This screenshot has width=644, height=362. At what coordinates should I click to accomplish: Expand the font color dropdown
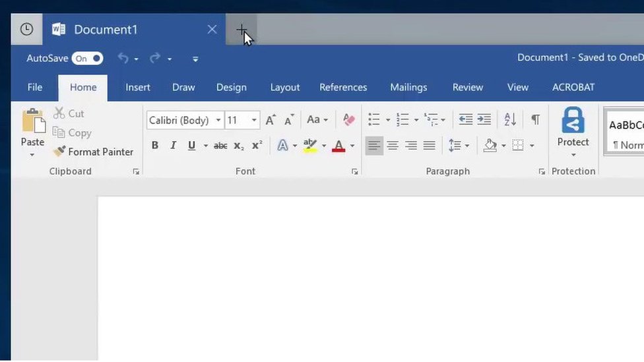tap(352, 146)
